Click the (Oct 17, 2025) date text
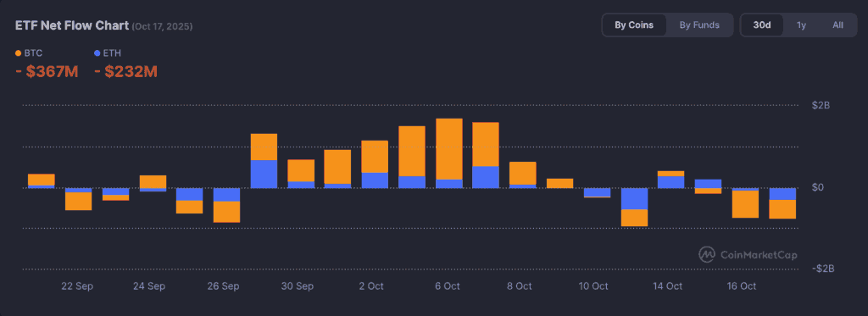The width and height of the screenshot is (868, 316). coord(162,26)
